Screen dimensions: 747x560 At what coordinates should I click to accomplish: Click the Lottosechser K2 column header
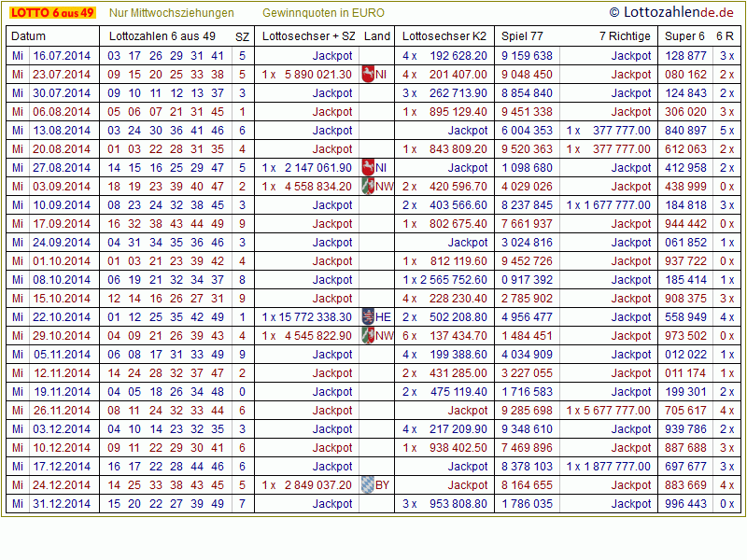pyautogui.click(x=444, y=36)
